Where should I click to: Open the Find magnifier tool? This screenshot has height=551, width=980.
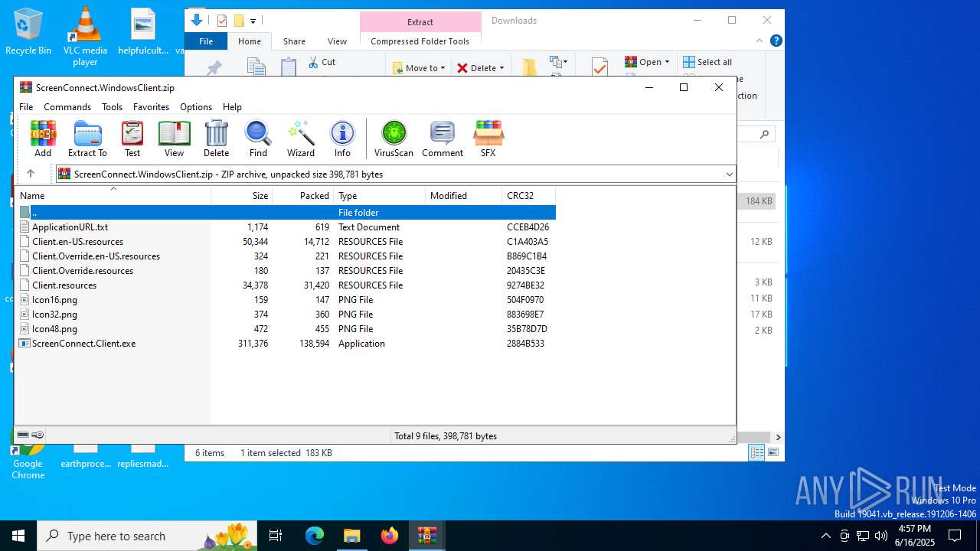click(x=258, y=139)
